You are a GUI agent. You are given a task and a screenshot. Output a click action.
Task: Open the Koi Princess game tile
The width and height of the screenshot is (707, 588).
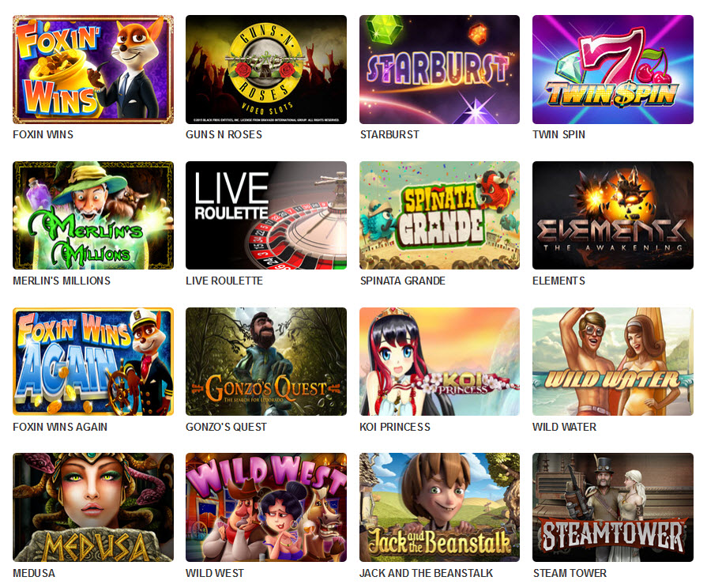[x=440, y=361]
